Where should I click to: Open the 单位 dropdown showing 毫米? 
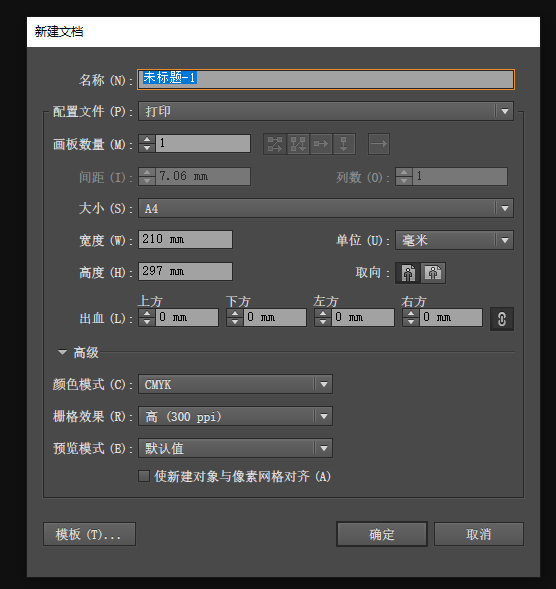tap(454, 240)
